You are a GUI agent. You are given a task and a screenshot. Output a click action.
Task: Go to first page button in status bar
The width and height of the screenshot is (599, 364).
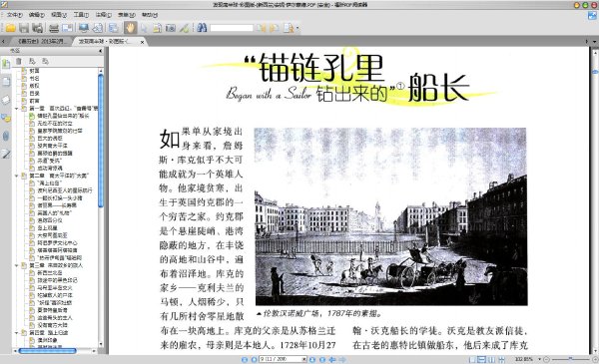pyautogui.click(x=245, y=359)
